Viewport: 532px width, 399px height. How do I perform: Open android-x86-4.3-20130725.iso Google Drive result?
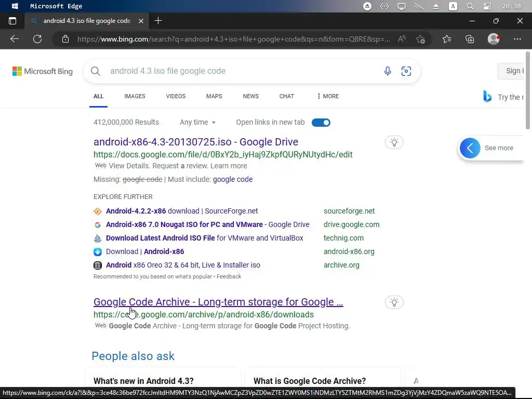tap(196, 142)
